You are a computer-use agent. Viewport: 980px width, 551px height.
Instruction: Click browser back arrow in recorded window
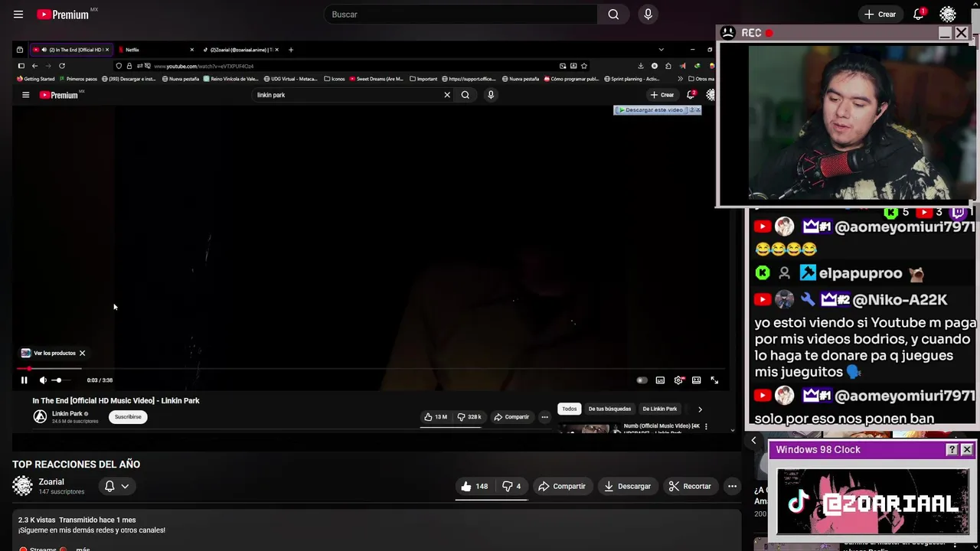[x=34, y=66]
